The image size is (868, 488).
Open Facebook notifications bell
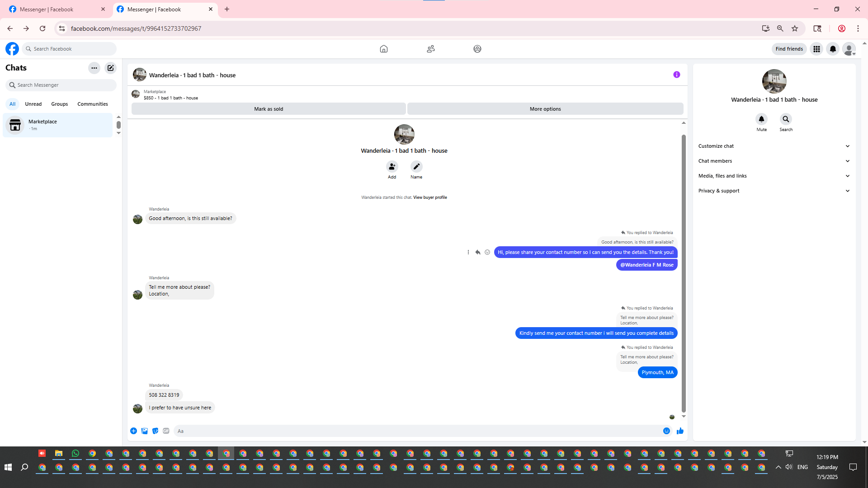click(832, 49)
